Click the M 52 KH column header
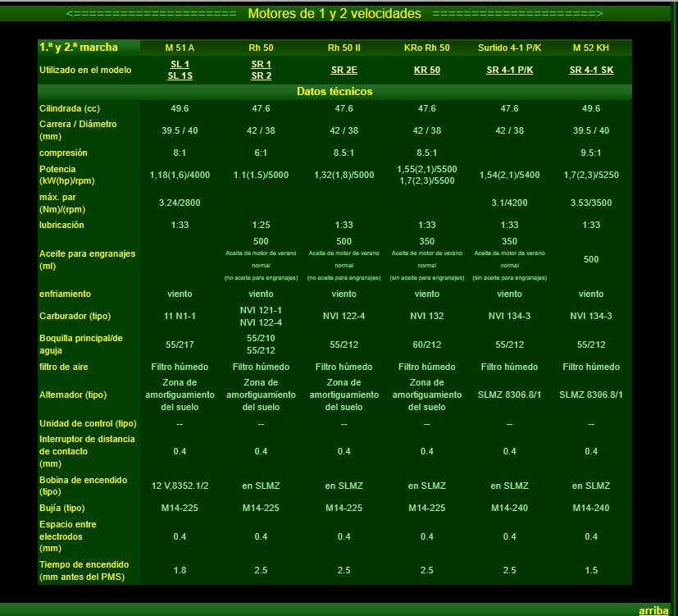 (591, 48)
